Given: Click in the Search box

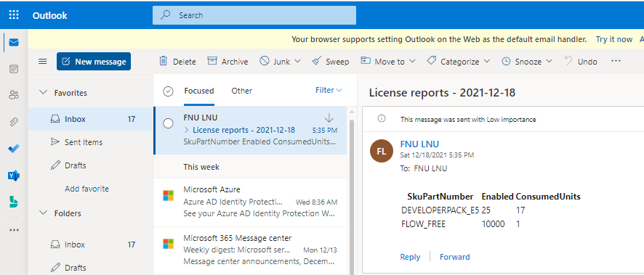Looking at the screenshot, I should tap(254, 15).
